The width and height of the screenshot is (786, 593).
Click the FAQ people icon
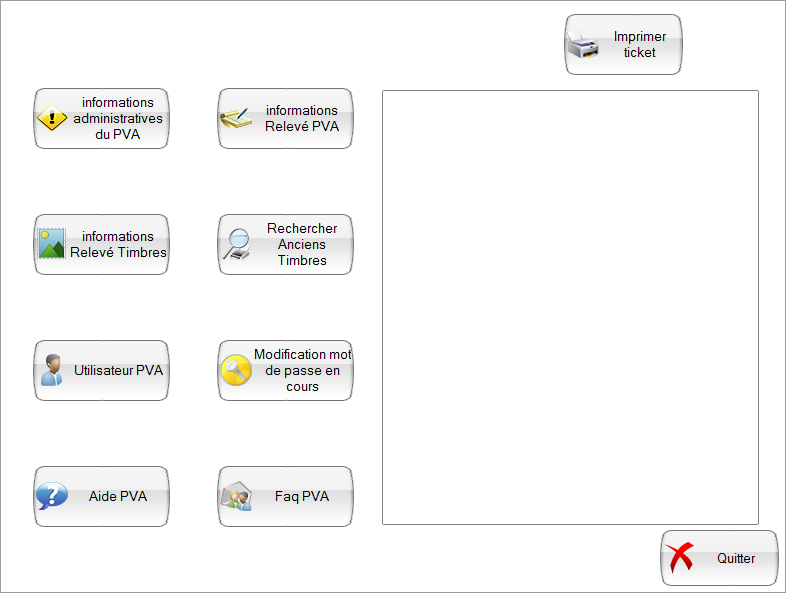point(236,496)
